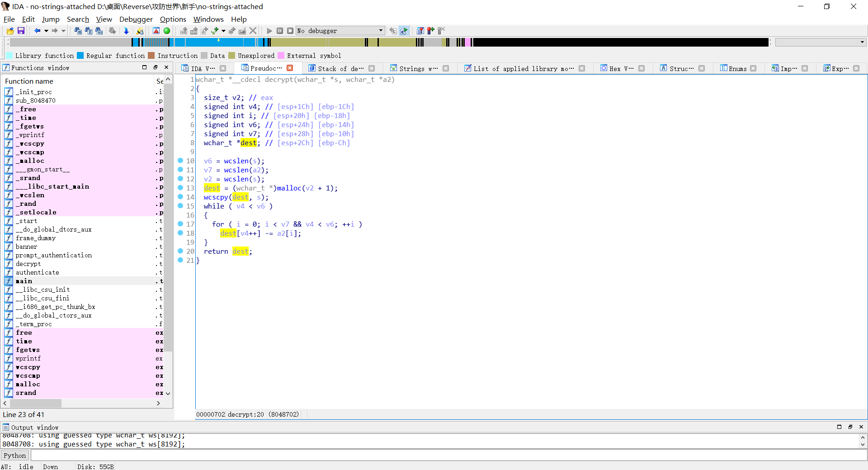Viewport: 868px width, 470px height.
Task: Close the Stack of decrypt tab
Action: (372, 68)
